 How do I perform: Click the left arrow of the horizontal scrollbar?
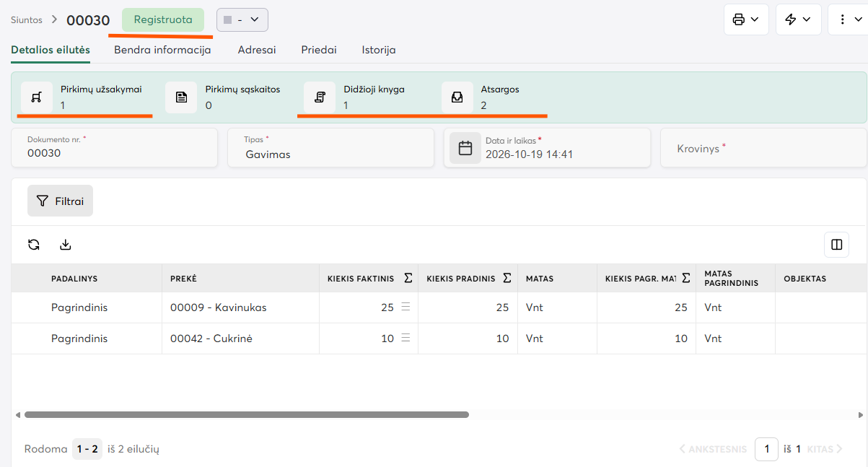coord(17,415)
